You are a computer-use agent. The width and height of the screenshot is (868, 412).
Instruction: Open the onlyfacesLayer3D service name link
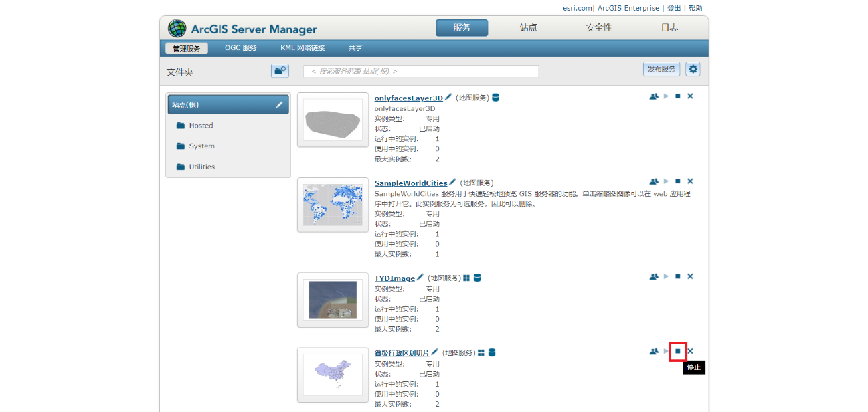409,98
